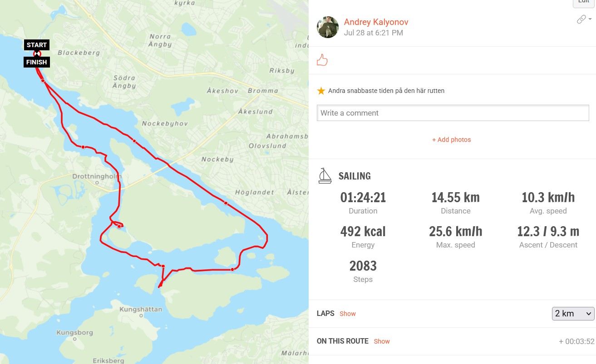Click the sailing boat activity icon

pos(325,176)
